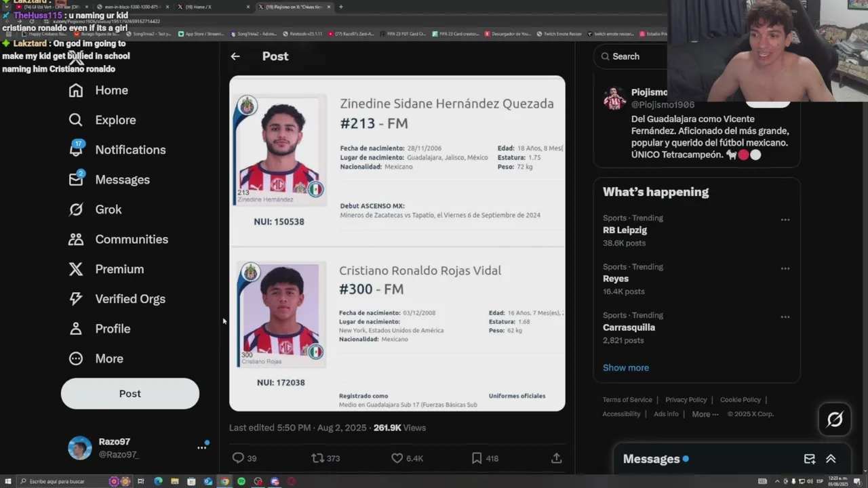Screen dimensions: 868x488
Task: Like the post with 6.4K hearts
Action: pos(397,458)
